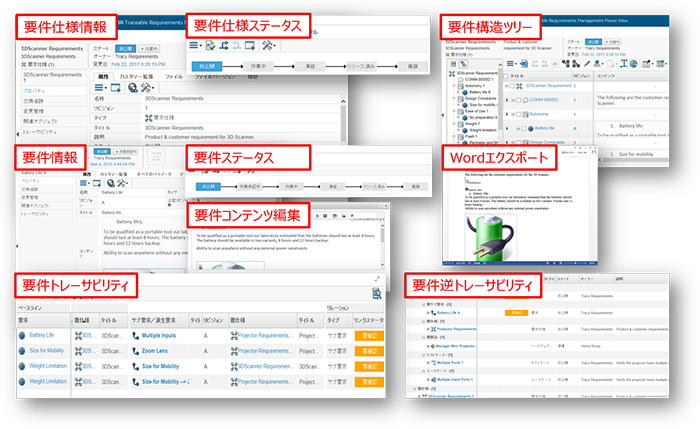Tick the checkbox for COMM-000002 row
The image size is (700, 429).
(x=518, y=100)
